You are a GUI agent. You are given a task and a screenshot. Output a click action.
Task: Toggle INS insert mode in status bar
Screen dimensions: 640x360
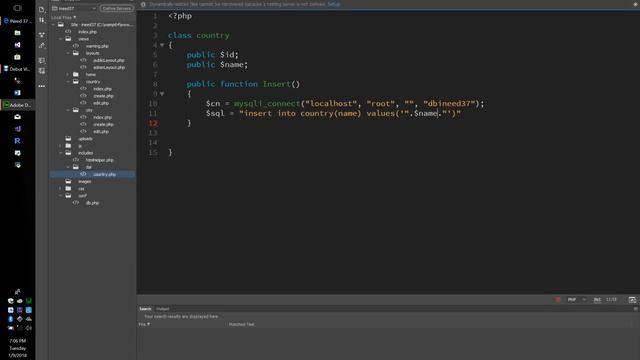click(x=597, y=300)
